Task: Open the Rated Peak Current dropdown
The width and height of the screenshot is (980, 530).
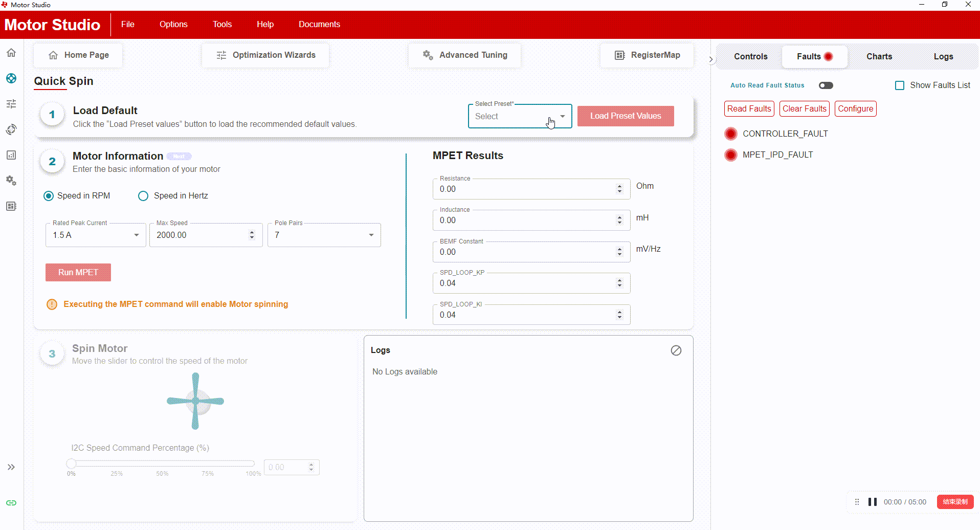Action: 96,235
